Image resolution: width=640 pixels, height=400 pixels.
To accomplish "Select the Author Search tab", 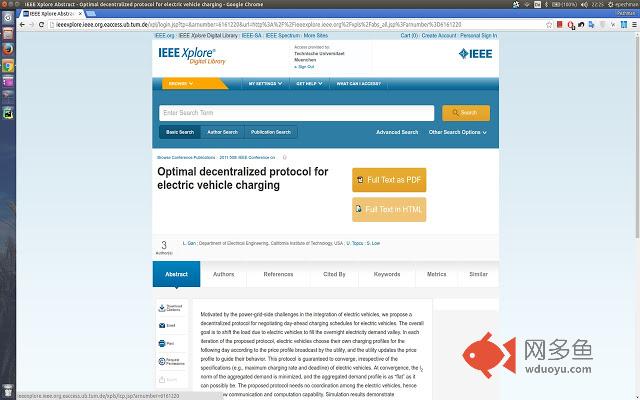I will [222, 132].
